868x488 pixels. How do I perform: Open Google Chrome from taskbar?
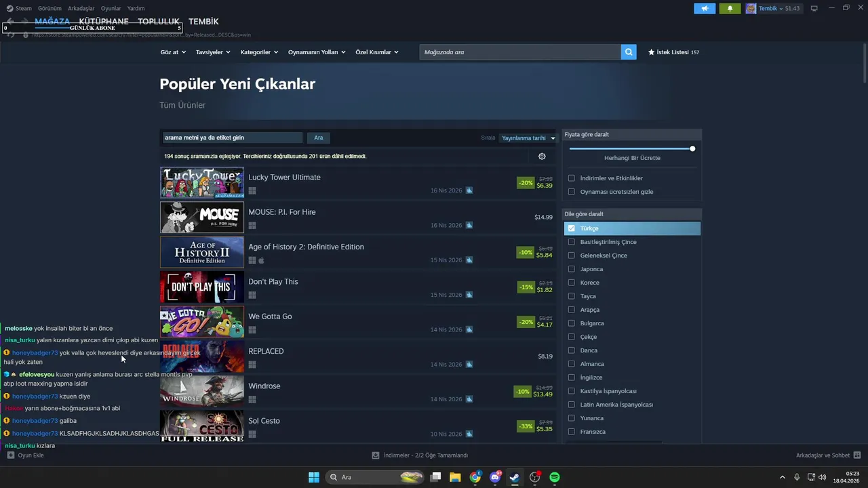tap(475, 477)
